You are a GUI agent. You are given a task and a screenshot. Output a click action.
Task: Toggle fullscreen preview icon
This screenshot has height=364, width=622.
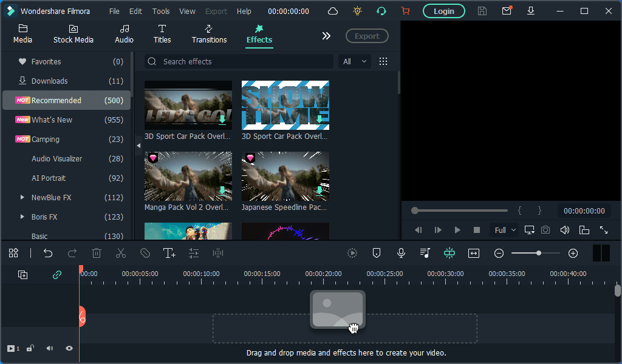(x=604, y=230)
